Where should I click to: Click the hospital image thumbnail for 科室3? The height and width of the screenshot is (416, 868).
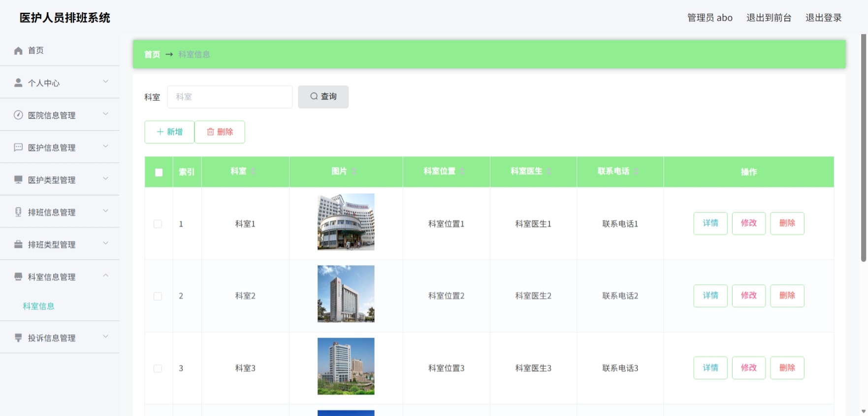coord(346,366)
